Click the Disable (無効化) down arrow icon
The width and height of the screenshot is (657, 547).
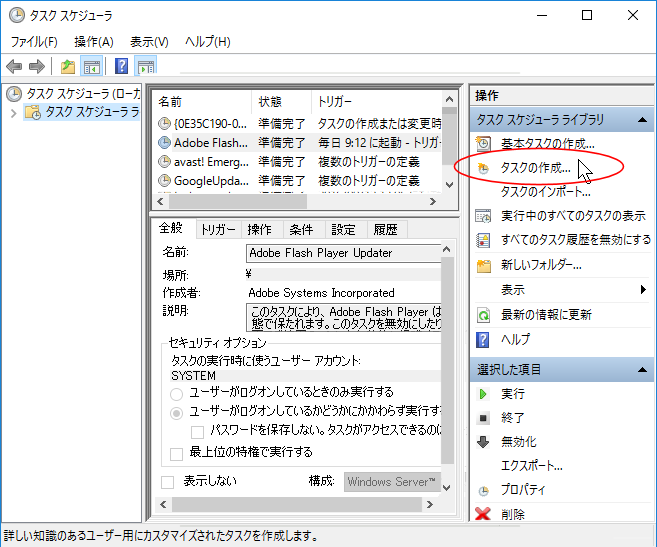[x=484, y=442]
